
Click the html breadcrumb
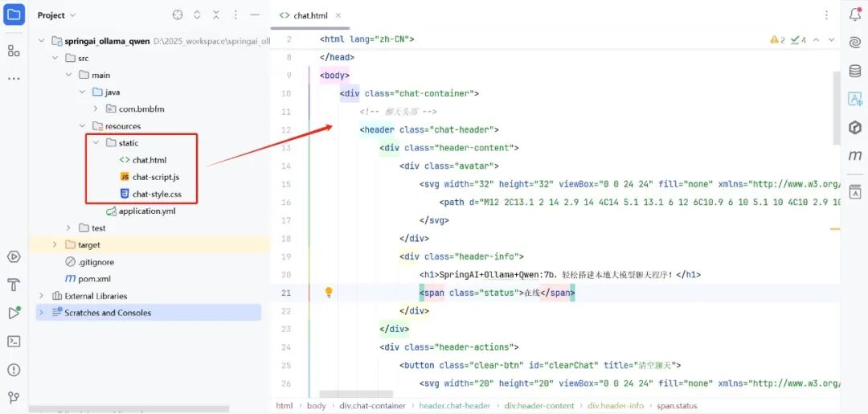(x=284, y=406)
